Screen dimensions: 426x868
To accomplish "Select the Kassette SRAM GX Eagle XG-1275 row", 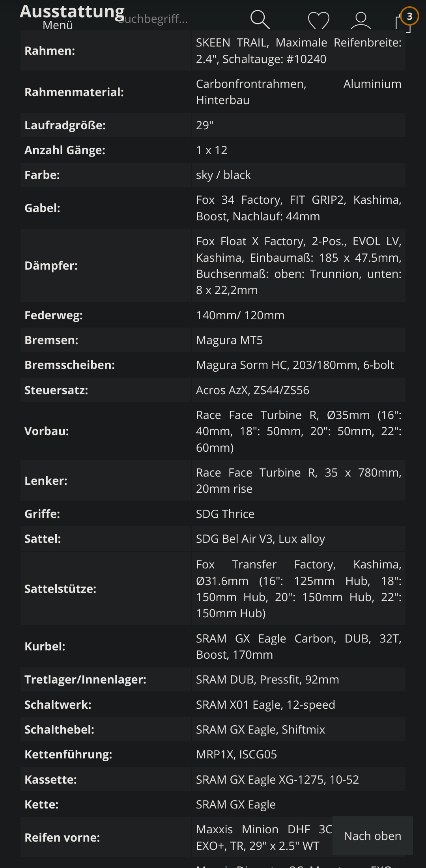I will coord(213,780).
